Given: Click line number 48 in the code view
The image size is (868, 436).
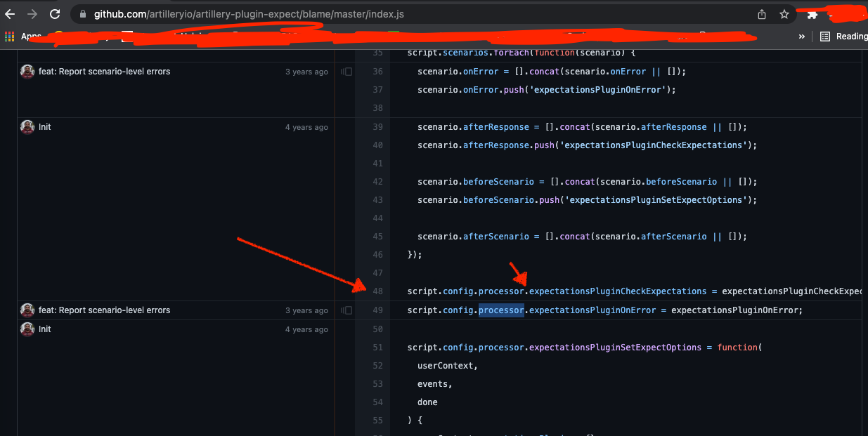Looking at the screenshot, I should 377,291.
